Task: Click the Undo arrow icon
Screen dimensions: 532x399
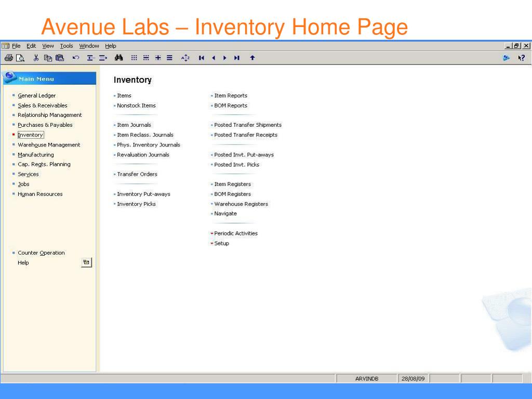Action: tap(76, 58)
